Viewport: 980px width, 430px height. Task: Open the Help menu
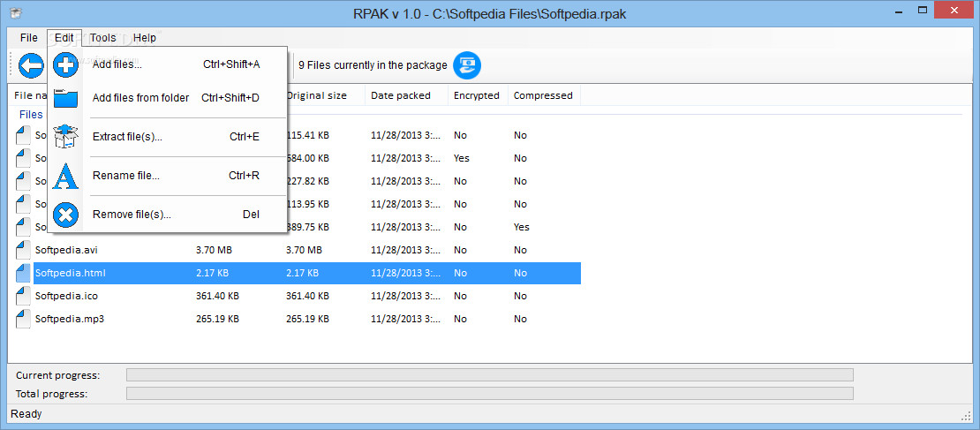tap(145, 37)
